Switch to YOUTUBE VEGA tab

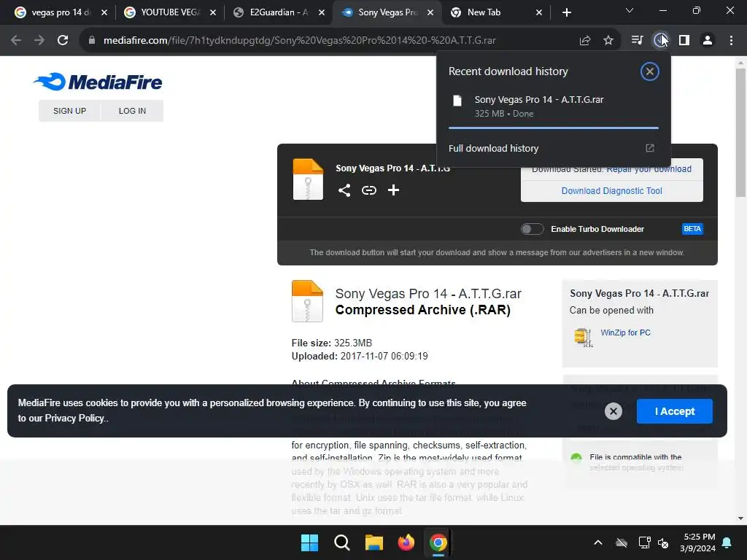[x=171, y=12]
